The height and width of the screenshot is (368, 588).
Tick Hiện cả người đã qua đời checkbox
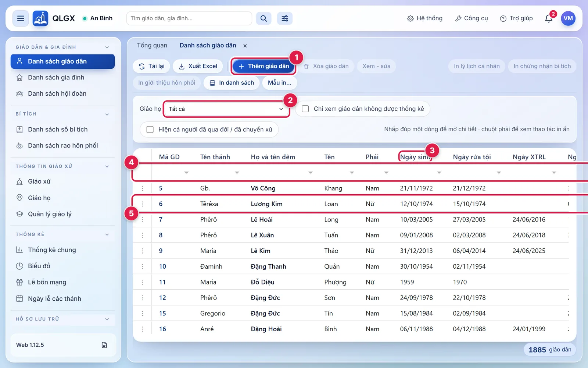[150, 130]
